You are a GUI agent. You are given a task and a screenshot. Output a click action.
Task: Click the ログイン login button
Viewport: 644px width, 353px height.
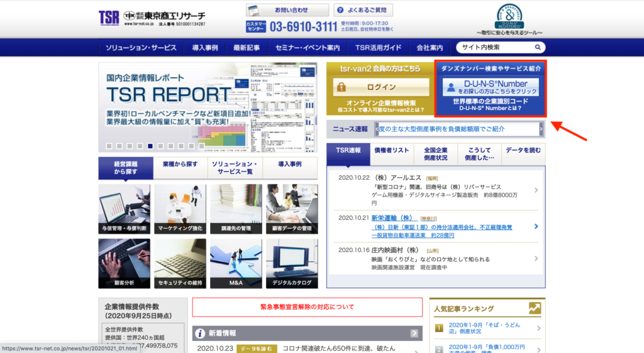(x=380, y=87)
